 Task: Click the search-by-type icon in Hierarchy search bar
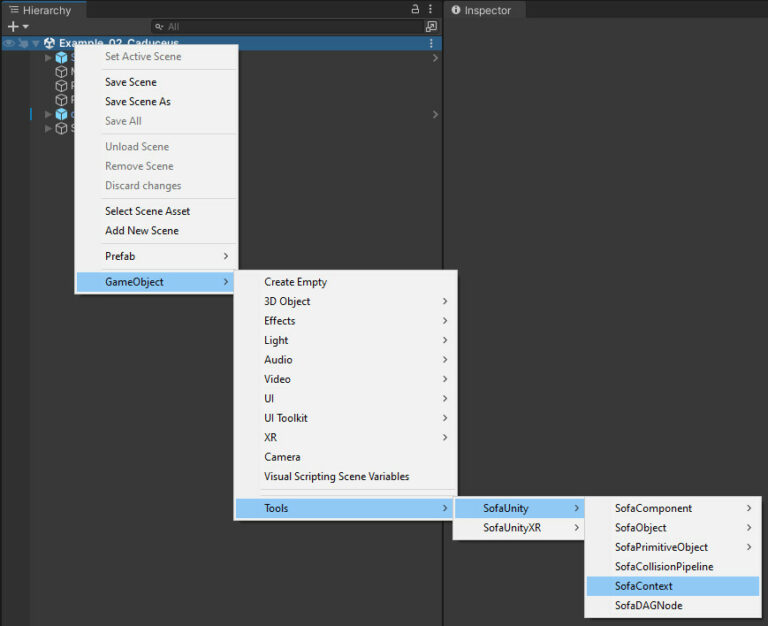(431, 27)
